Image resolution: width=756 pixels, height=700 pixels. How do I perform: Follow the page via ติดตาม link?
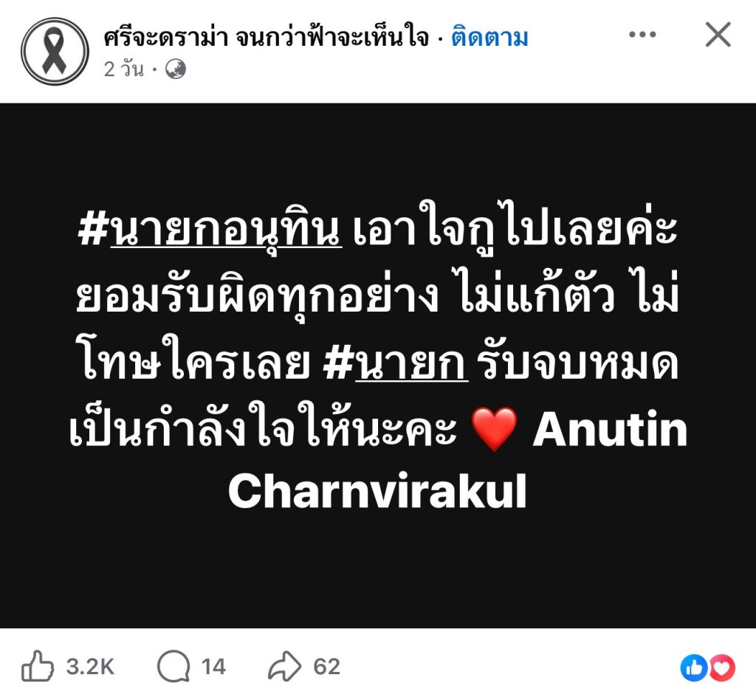point(490,38)
